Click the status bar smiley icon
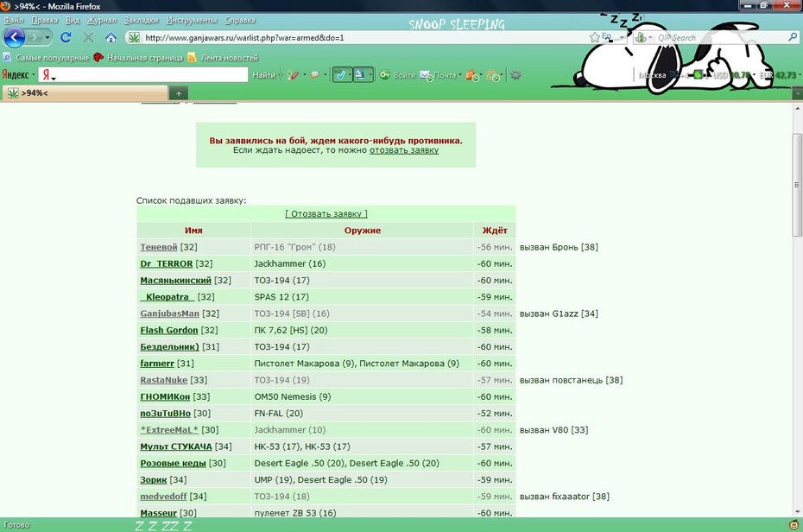Image resolution: width=803 pixels, height=532 pixels. [x=794, y=525]
